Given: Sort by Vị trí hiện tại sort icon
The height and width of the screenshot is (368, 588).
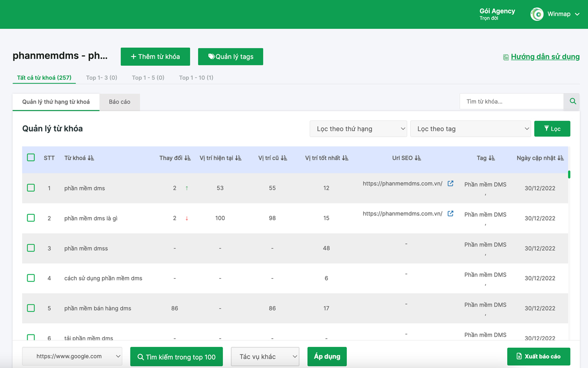Looking at the screenshot, I should [x=238, y=158].
